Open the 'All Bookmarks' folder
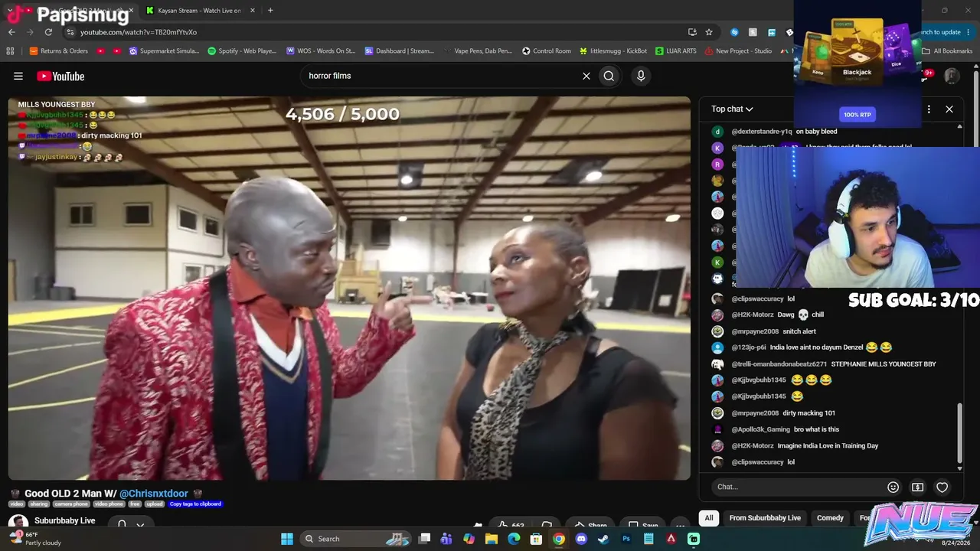Screen dimensions: 980x551 (x=947, y=51)
